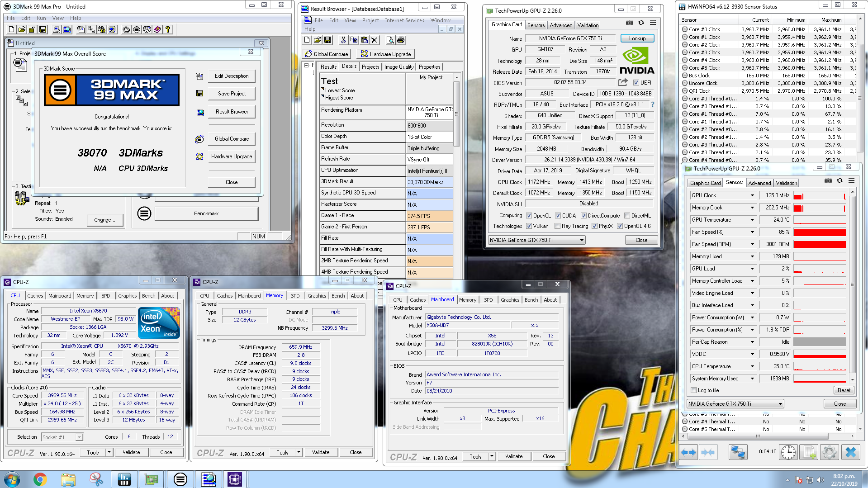Viewport: 868px width, 488px height.
Task: Open HWiNFO settings gear icon
Action: click(x=830, y=452)
